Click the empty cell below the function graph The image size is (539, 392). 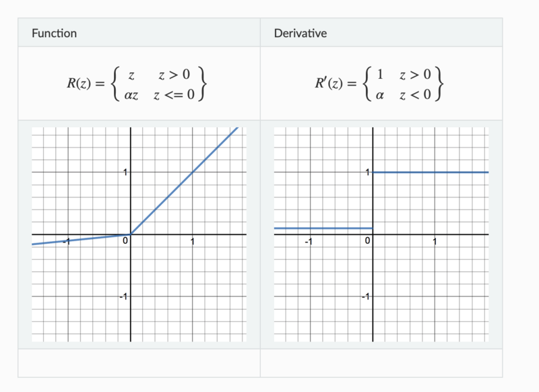point(139,362)
